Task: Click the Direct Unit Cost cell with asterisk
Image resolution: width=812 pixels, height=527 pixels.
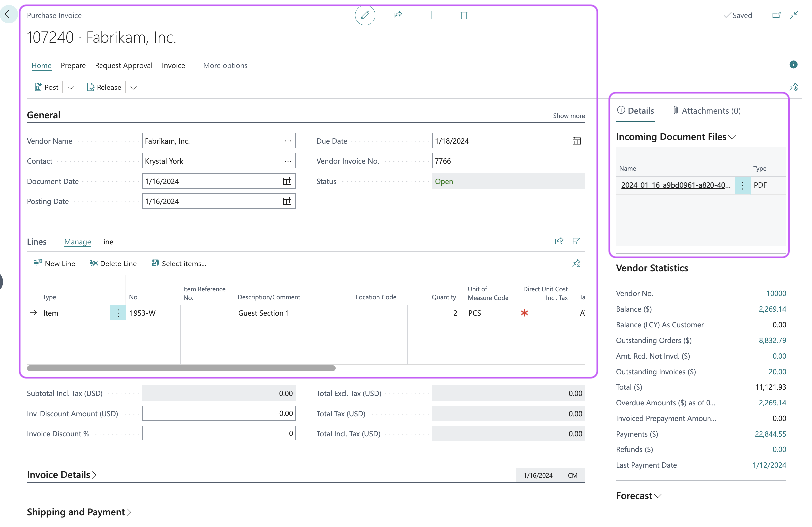Action: coord(548,313)
